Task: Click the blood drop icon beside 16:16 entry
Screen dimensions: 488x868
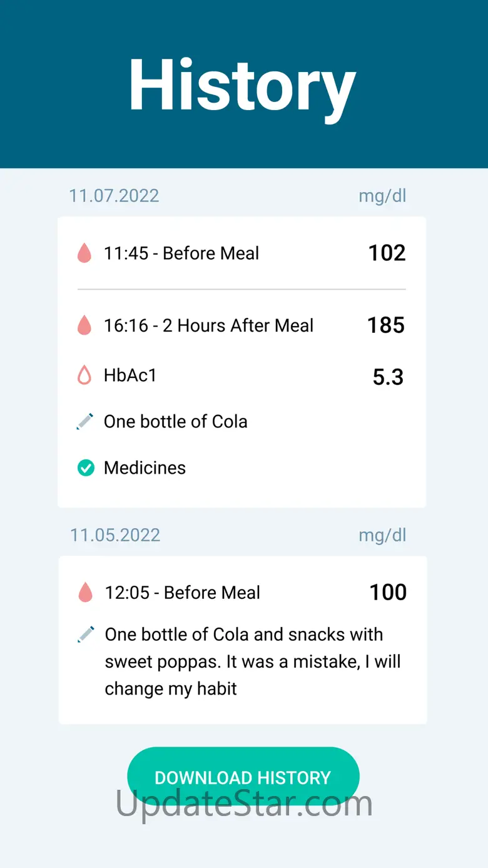Action: tap(84, 325)
